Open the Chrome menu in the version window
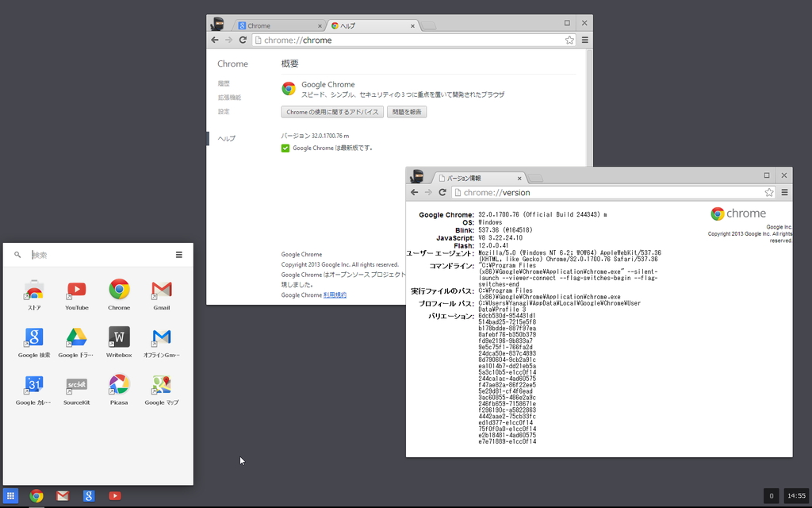The width and height of the screenshot is (812, 508). point(784,191)
